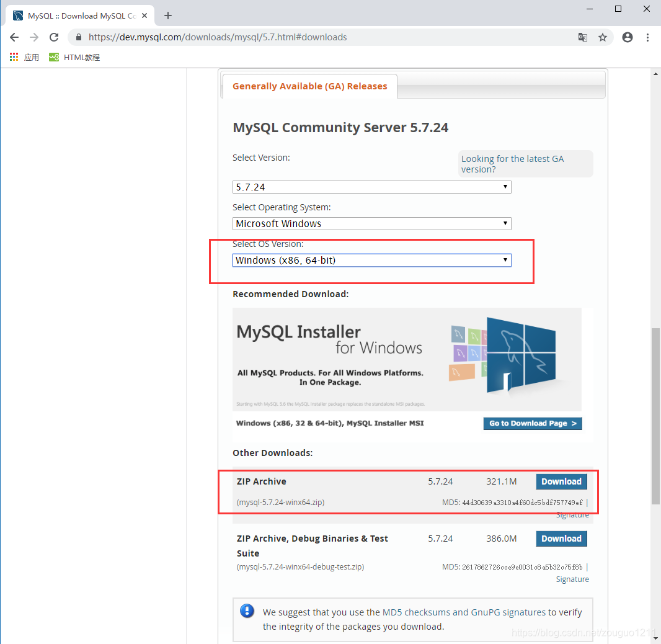Minimize the browser window
This screenshot has width=661, height=644.
click(x=590, y=9)
